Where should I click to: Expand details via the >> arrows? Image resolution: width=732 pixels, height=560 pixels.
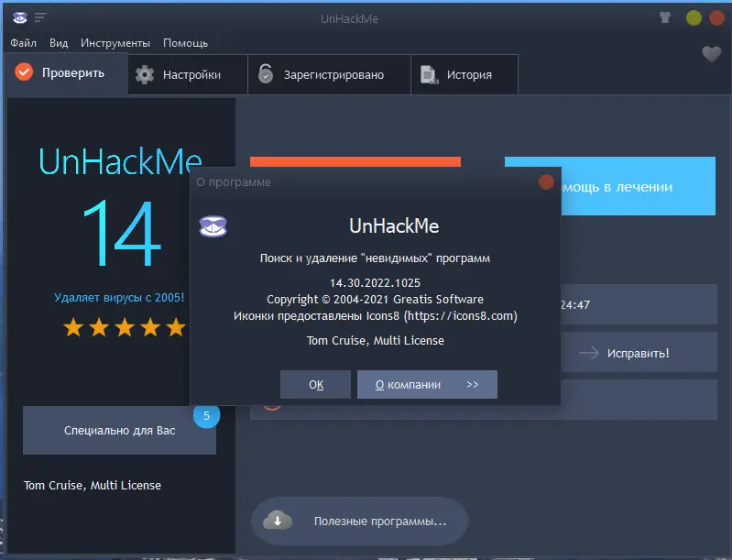pyautogui.click(x=473, y=384)
